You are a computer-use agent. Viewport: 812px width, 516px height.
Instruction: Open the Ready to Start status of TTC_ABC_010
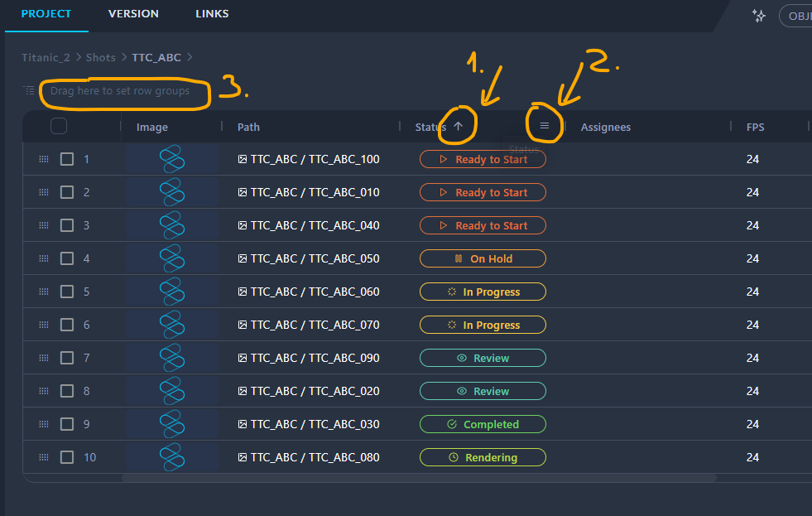(x=483, y=192)
